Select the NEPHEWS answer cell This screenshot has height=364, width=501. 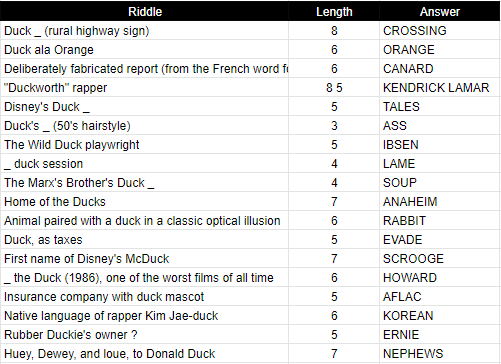point(440,354)
